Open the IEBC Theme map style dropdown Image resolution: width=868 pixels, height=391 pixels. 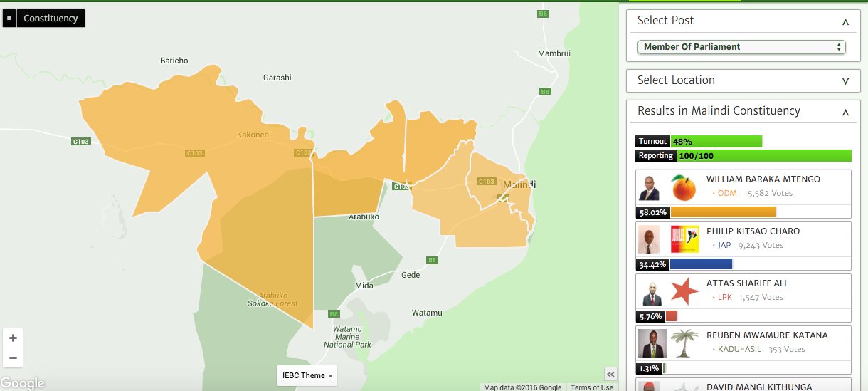[x=307, y=375]
